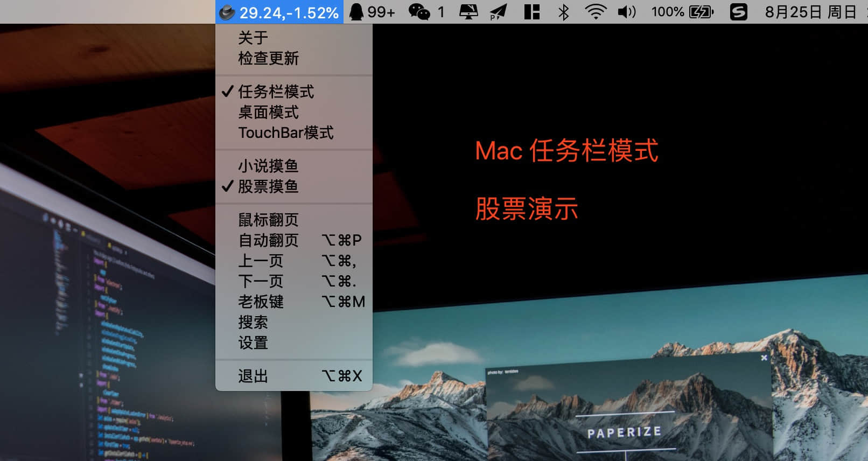Screen dimensions: 868x461
Task: Open the Bluetooth menu bar icon
Action: (563, 12)
